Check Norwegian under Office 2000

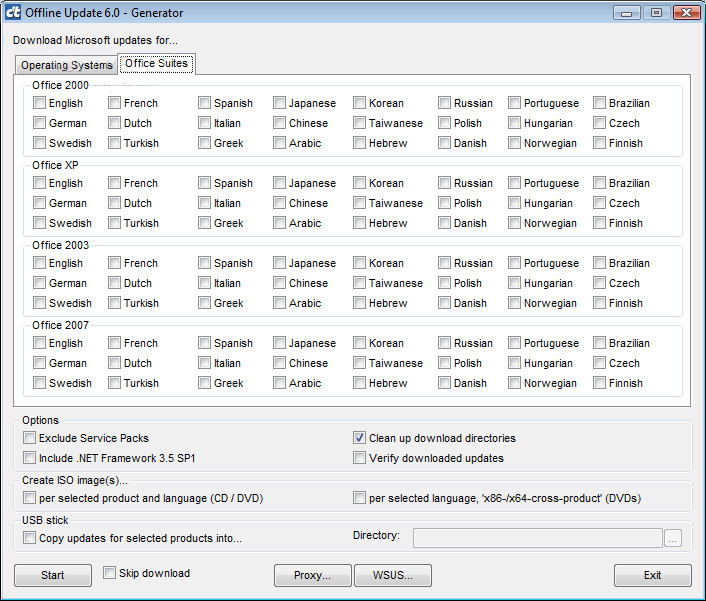pos(514,143)
